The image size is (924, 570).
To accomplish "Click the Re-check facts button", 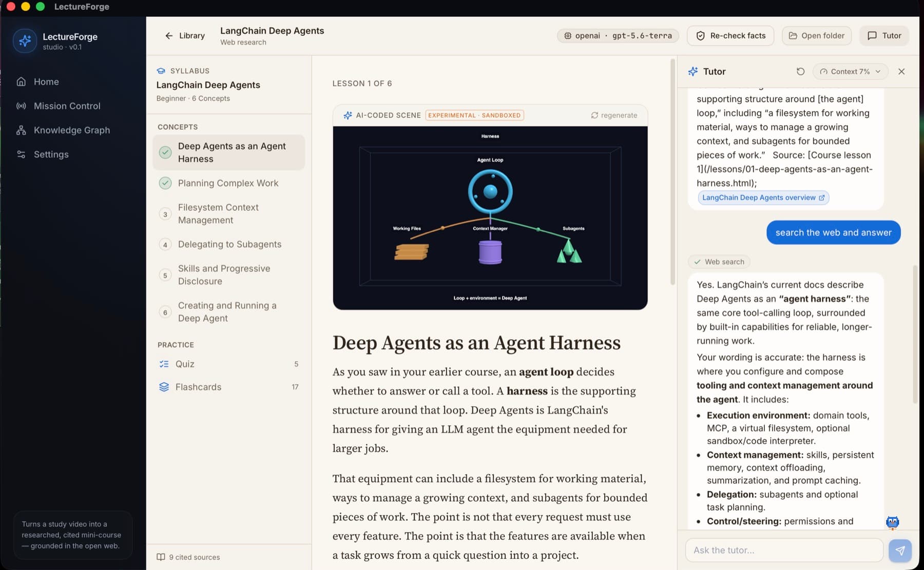I will coord(730,35).
